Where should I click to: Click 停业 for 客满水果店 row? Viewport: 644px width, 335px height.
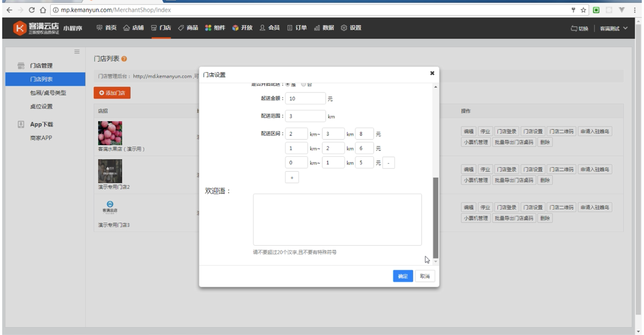tap(485, 132)
